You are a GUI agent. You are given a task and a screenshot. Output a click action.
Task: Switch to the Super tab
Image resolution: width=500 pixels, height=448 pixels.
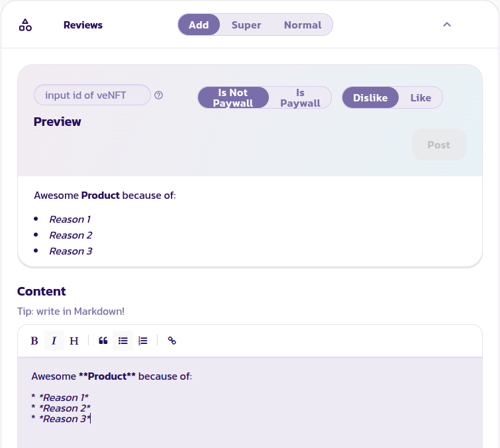pyautogui.click(x=246, y=25)
